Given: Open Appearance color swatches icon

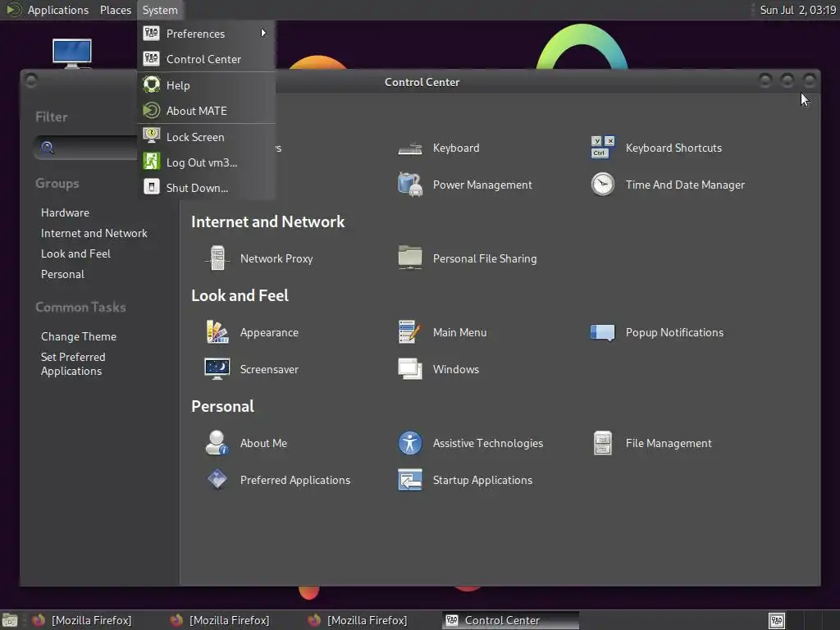Looking at the screenshot, I should pyautogui.click(x=217, y=332).
